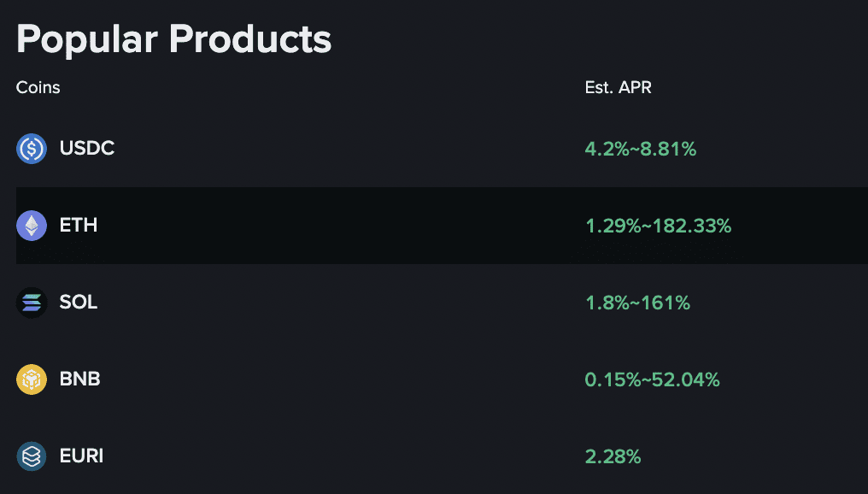
Task: Open the BNB coin label
Action: (x=80, y=379)
